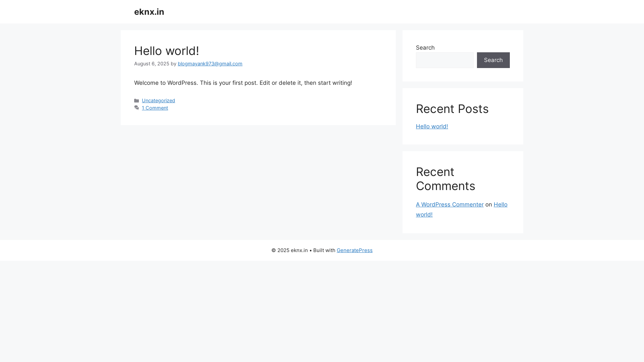This screenshot has height=362, width=644.
Task: Open the GeneratePress footer link
Action: point(355,250)
